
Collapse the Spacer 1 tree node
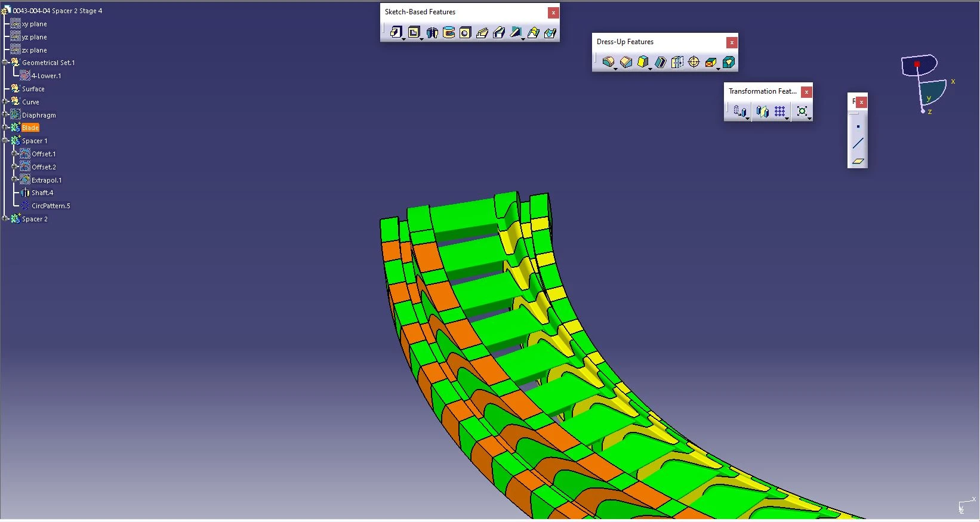point(5,141)
